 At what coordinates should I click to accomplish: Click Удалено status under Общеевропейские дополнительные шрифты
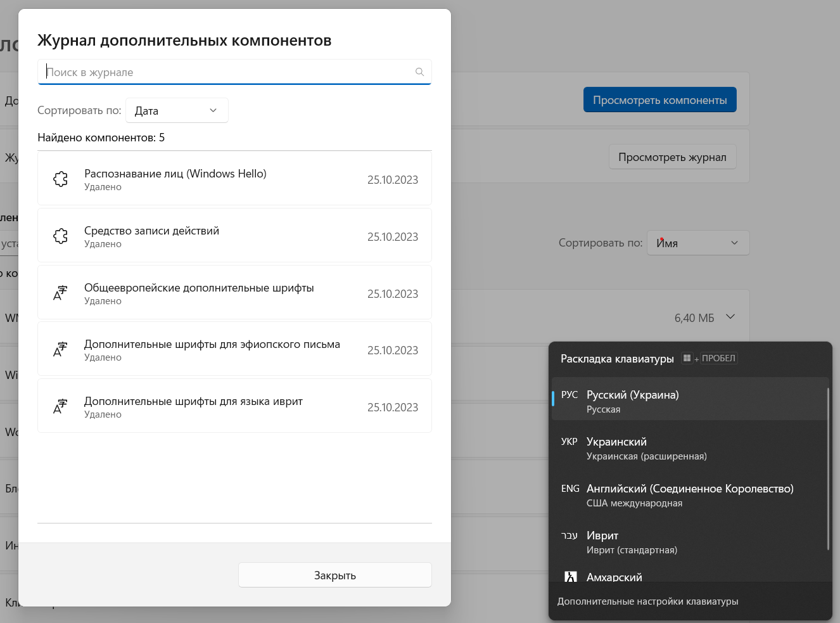click(103, 301)
